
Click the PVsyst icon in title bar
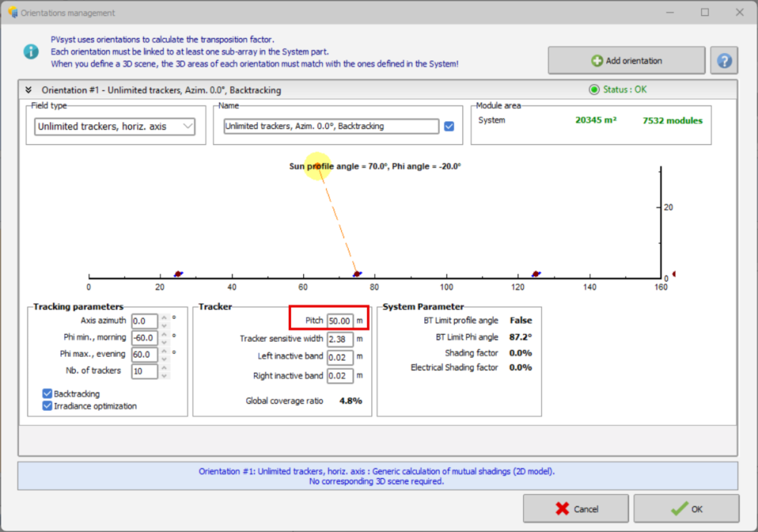tap(11, 12)
